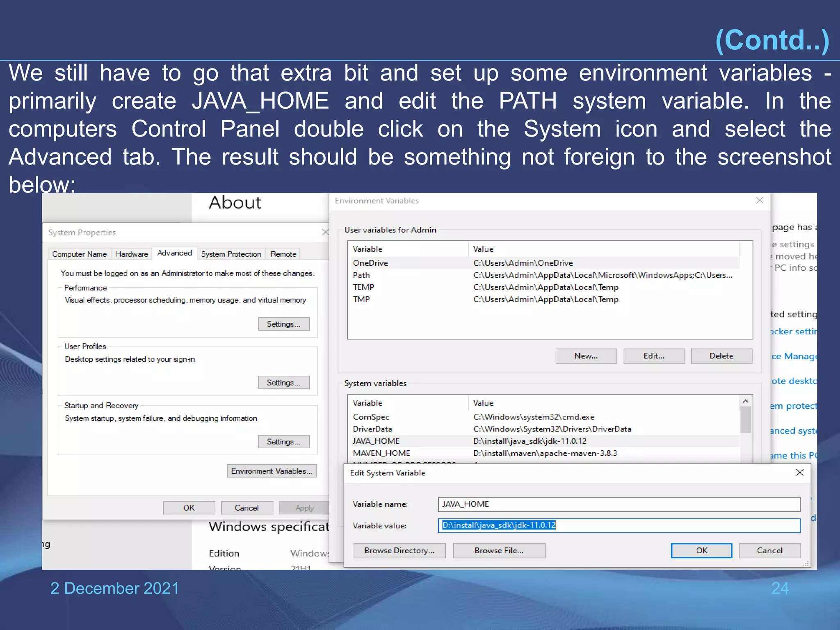Click D:\install\maven\apache-maven-3.8.3 value cell
The height and width of the screenshot is (630, 840).
point(545,453)
